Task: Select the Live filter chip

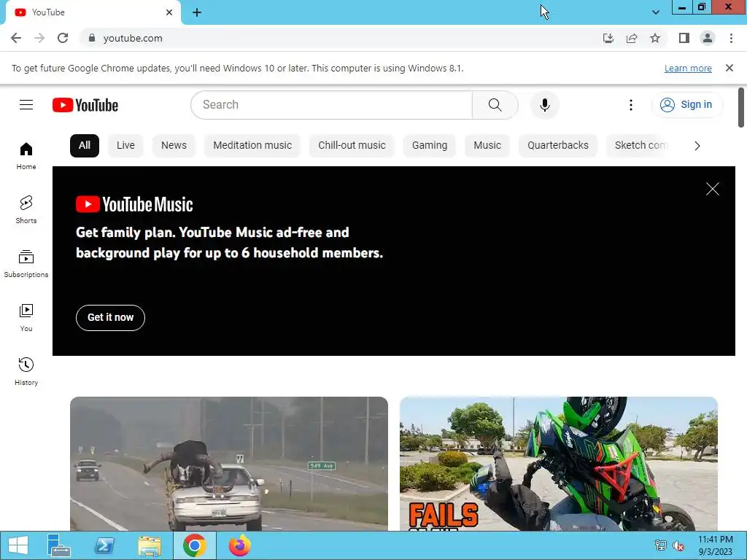Action: 125,146
